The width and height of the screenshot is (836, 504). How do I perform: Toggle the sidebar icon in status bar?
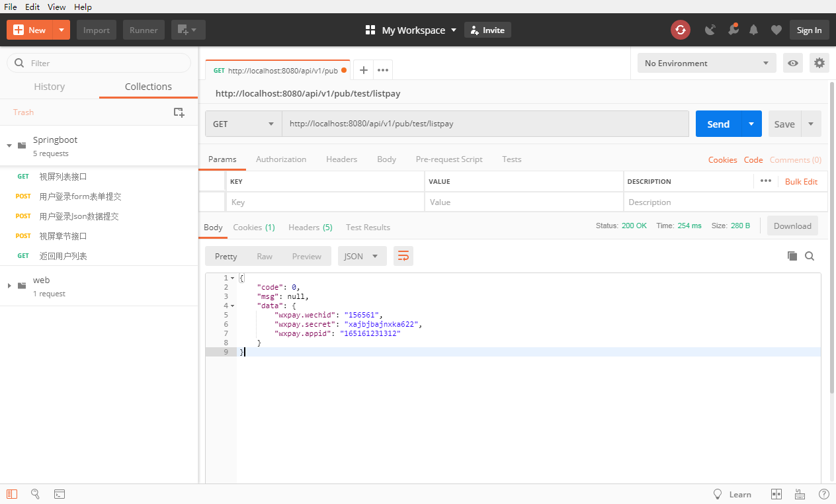pos(12,494)
